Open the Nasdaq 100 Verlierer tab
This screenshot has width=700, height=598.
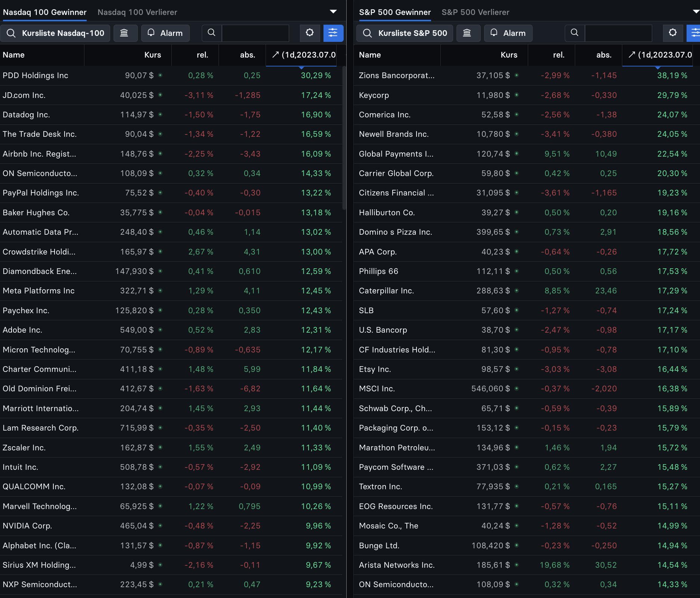(x=137, y=12)
